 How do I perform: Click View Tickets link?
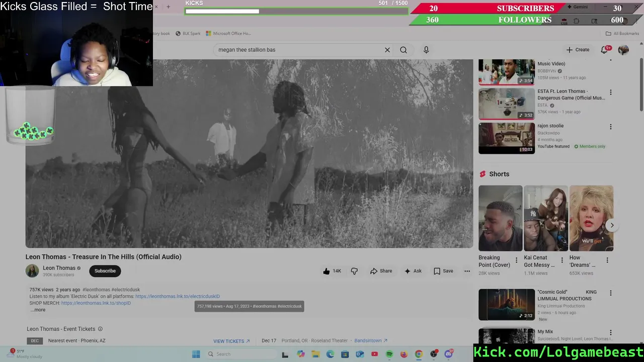point(231,341)
